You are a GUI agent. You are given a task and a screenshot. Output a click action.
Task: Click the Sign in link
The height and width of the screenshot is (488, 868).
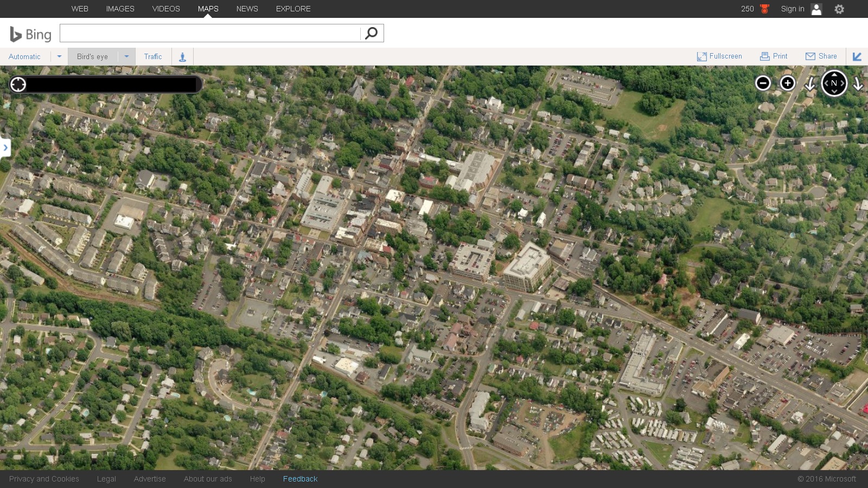pos(793,9)
